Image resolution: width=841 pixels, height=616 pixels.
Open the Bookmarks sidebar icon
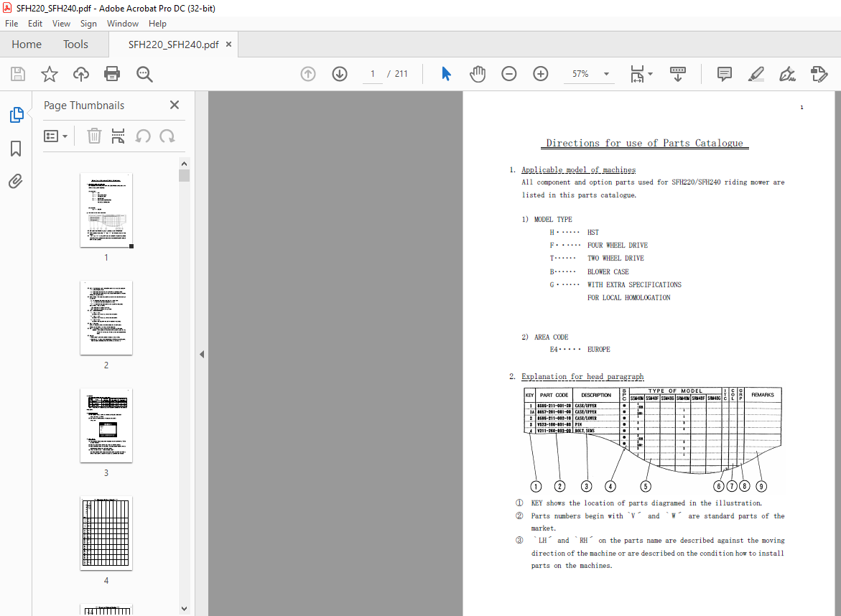tap(16, 149)
